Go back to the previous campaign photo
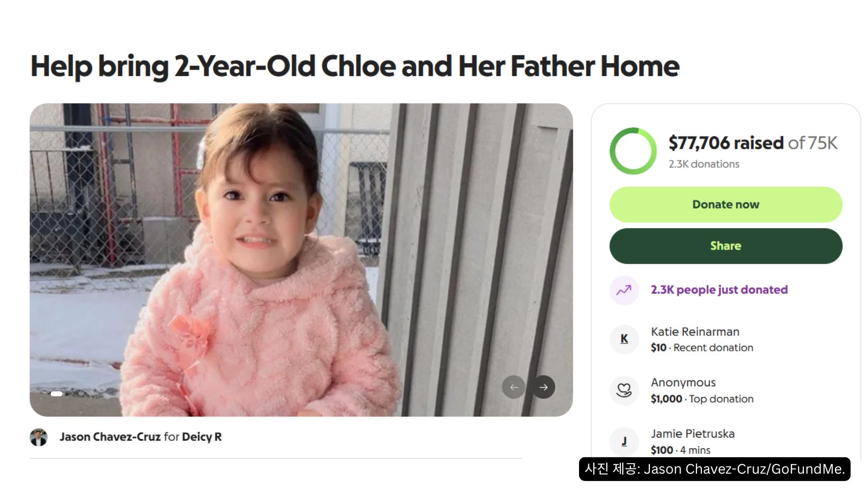This screenshot has width=868, height=489. 513,387
